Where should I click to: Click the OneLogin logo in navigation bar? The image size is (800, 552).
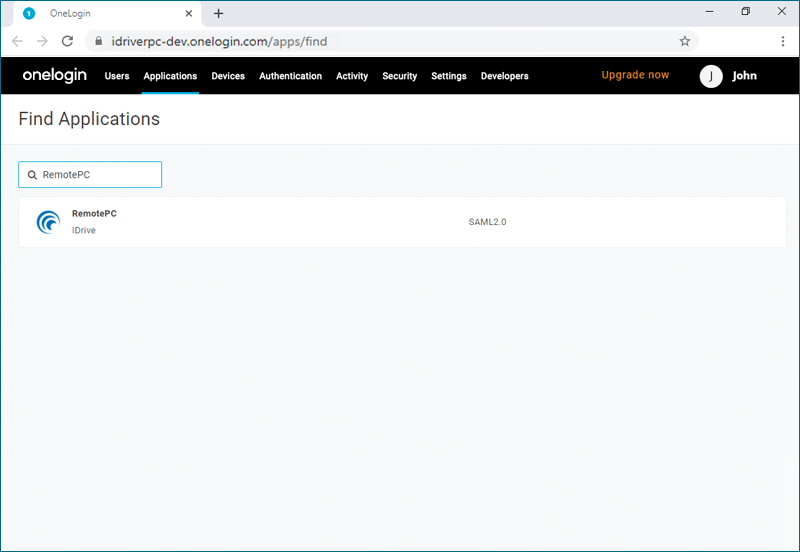(x=55, y=76)
